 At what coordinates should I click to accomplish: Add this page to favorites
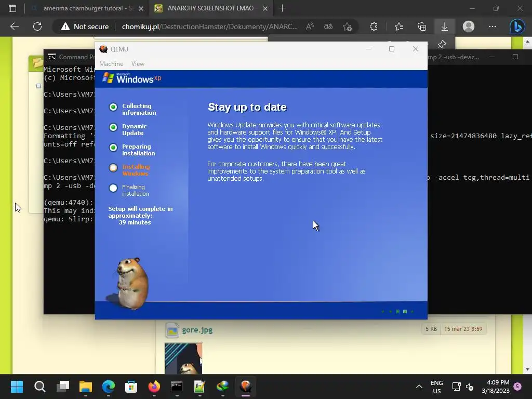pyautogui.click(x=347, y=26)
